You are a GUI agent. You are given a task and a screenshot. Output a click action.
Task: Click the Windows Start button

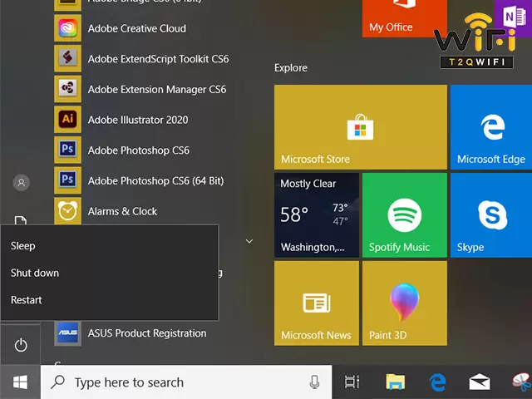(20, 382)
